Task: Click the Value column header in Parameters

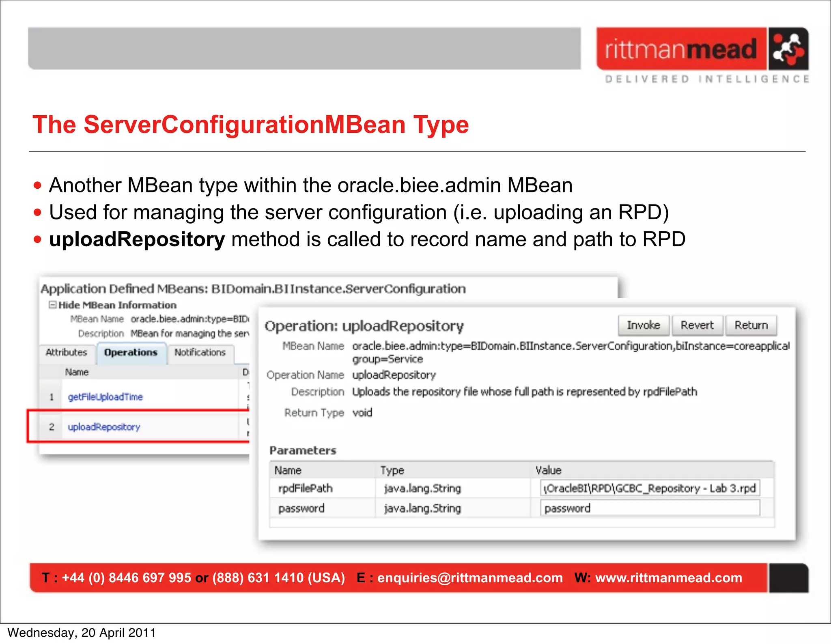Action: tap(548, 470)
